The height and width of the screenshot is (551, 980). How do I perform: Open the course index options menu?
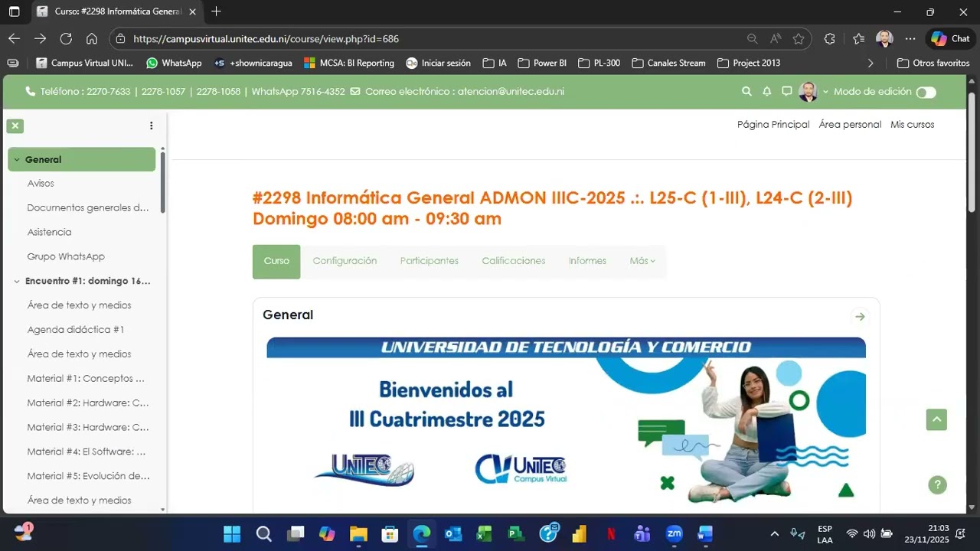151,126
